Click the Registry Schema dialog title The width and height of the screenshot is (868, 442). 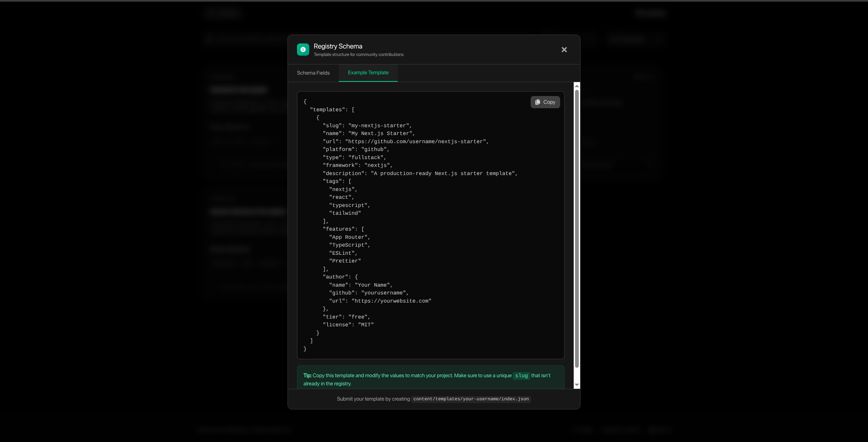[x=338, y=46]
